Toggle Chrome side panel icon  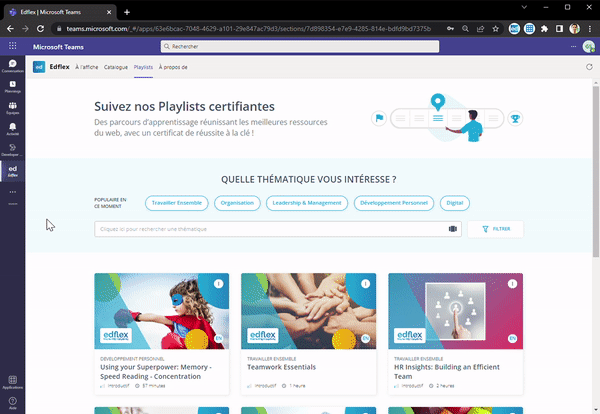pyautogui.click(x=559, y=29)
